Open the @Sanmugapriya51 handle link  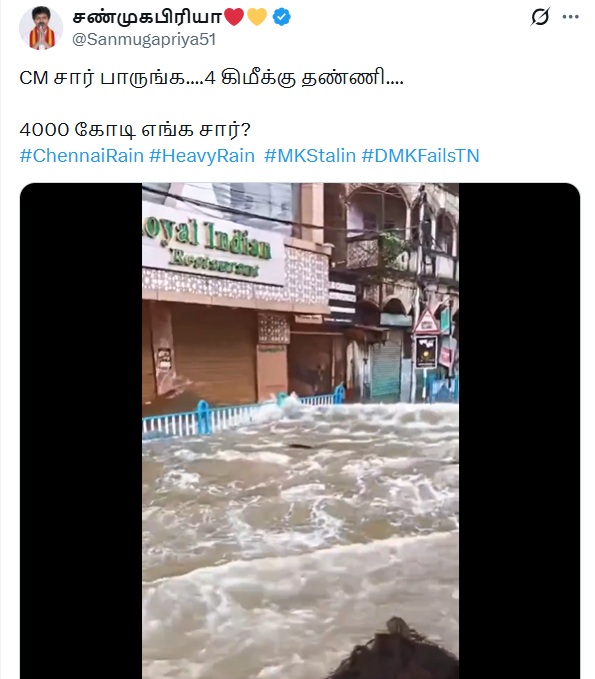point(144,39)
